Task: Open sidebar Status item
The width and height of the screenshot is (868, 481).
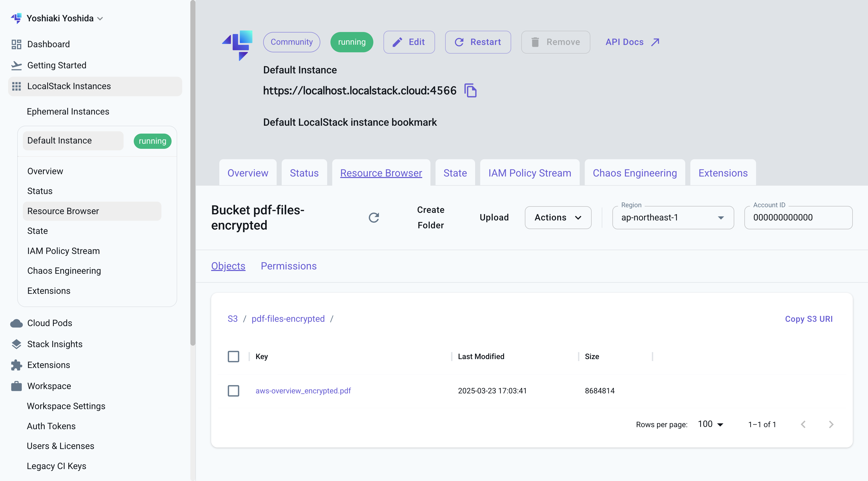Action: click(x=40, y=191)
